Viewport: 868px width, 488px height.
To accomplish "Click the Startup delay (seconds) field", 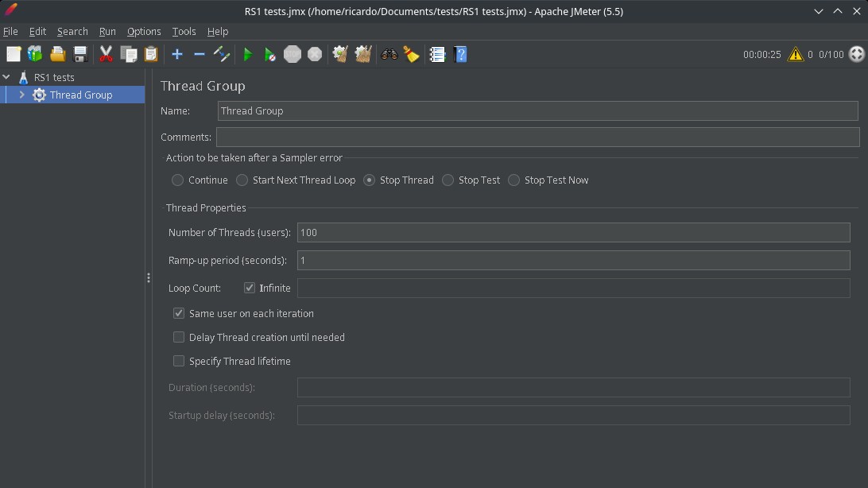I will point(574,415).
